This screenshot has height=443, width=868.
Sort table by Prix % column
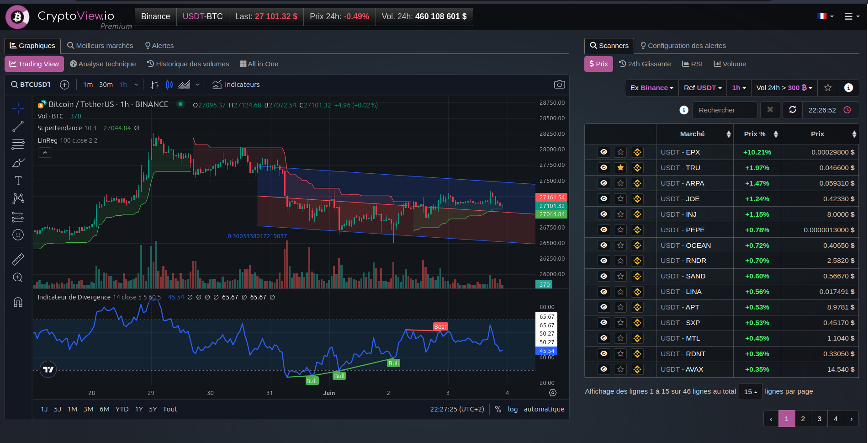(757, 134)
